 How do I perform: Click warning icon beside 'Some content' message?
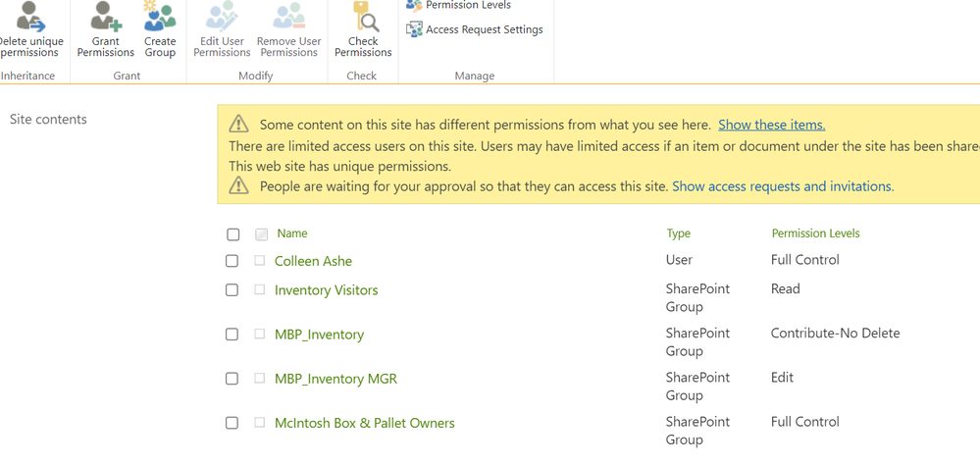238,125
